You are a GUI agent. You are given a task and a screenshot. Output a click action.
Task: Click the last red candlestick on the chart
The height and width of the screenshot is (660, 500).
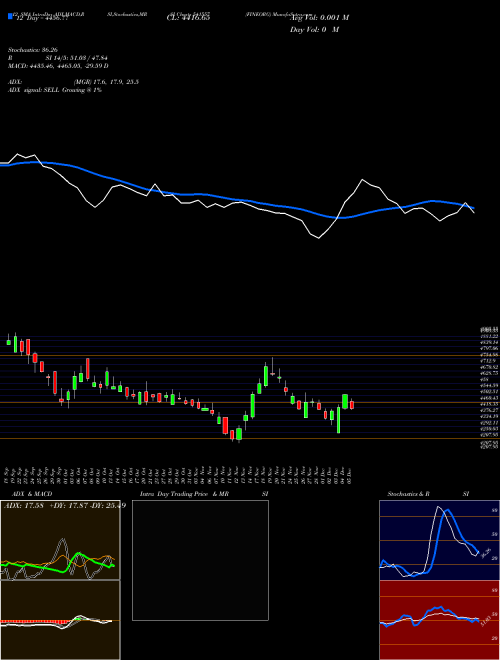pos(352,405)
